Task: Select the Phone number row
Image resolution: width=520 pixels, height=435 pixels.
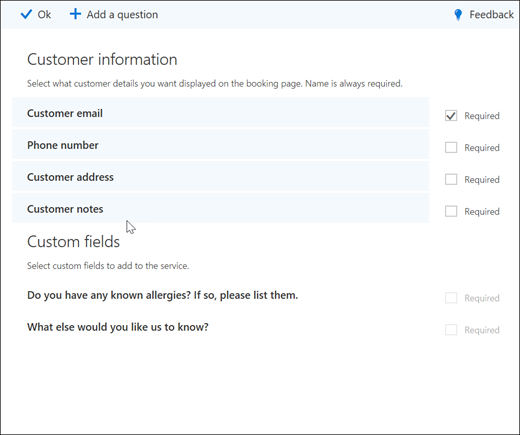Action: (221, 144)
